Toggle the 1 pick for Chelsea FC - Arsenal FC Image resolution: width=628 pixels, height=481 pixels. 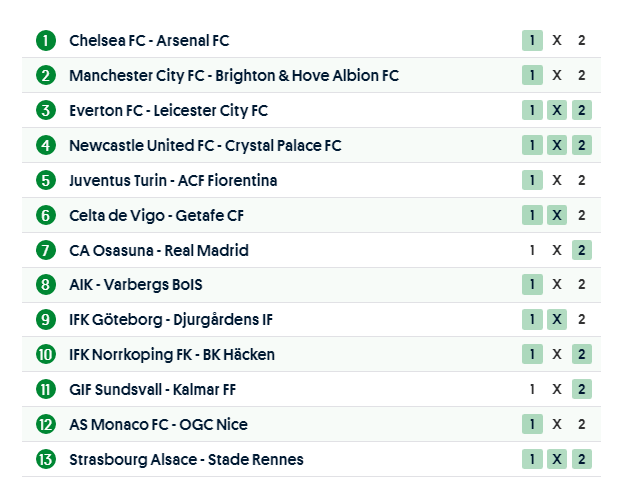[532, 41]
